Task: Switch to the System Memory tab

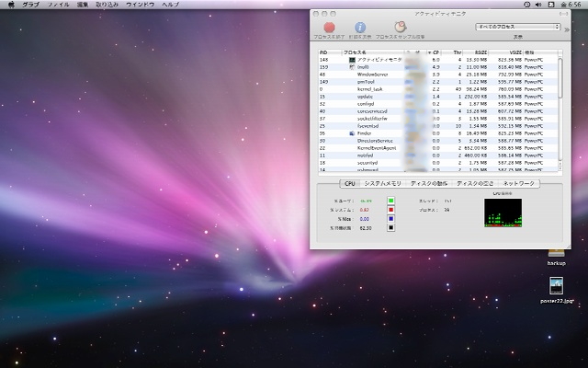Action: pos(383,184)
